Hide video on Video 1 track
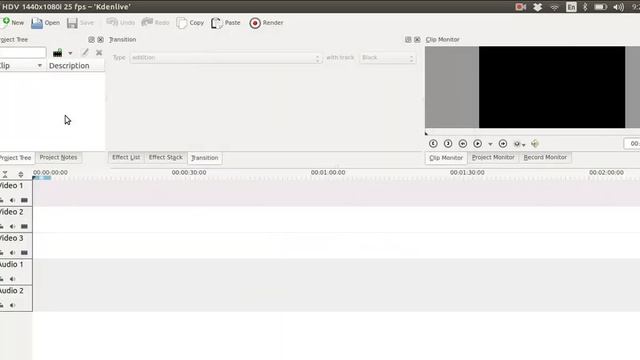The height and width of the screenshot is (360, 640). [24, 200]
